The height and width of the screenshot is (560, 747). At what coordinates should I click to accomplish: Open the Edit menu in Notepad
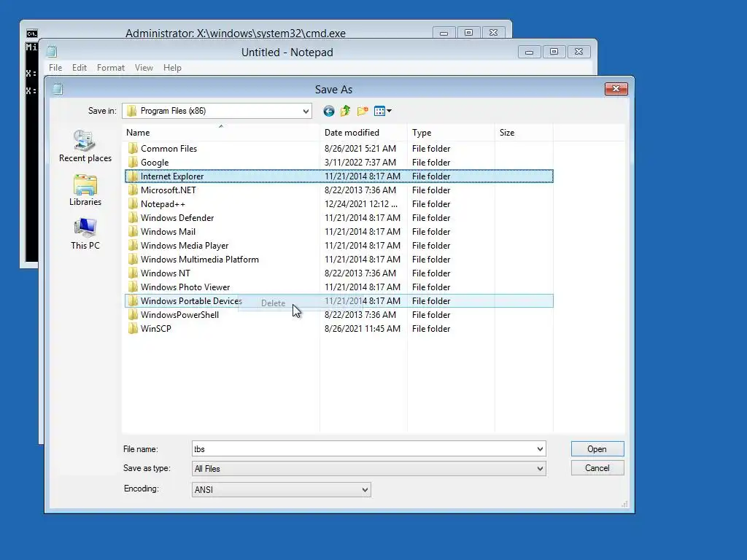[x=79, y=68]
